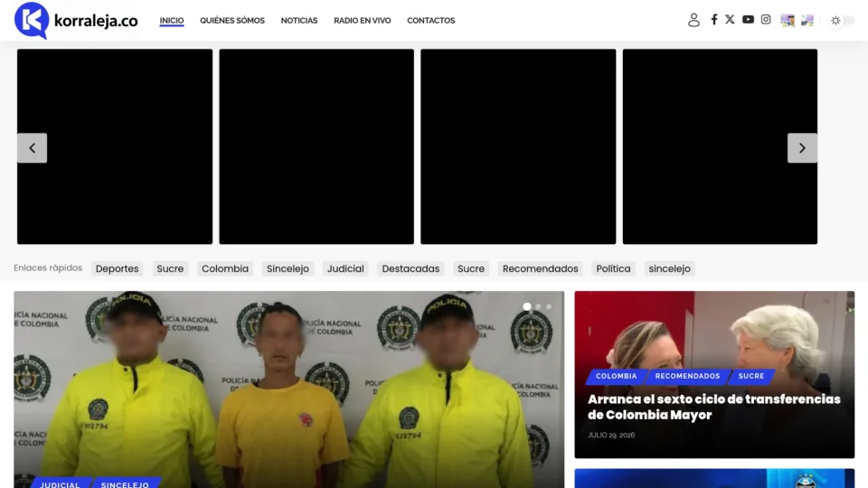Click the SINCELEJO tag on featured slide
The image size is (868, 488).
(125, 484)
